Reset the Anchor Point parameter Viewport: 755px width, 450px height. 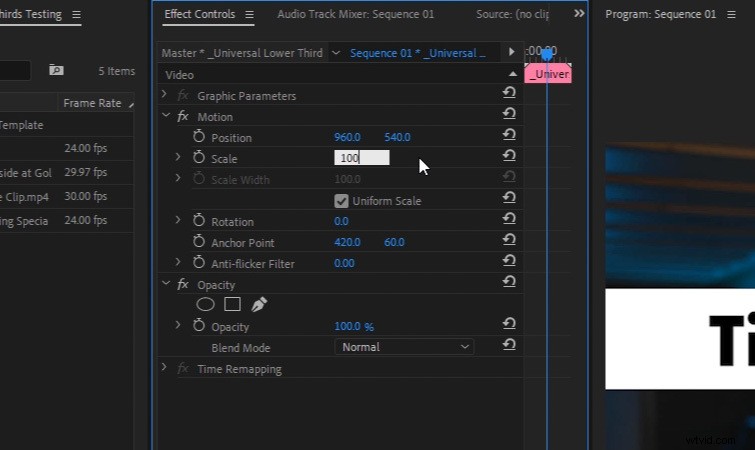[x=509, y=240]
